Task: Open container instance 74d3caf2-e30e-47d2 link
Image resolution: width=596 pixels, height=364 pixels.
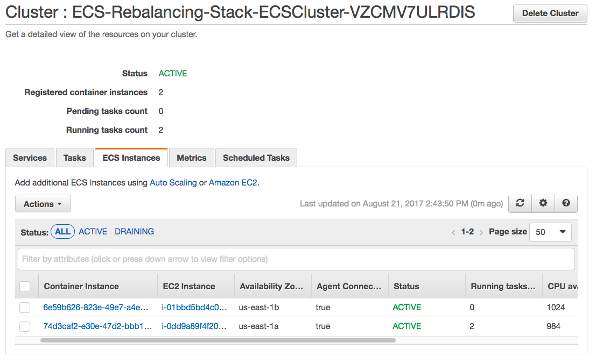Action: coord(97,326)
